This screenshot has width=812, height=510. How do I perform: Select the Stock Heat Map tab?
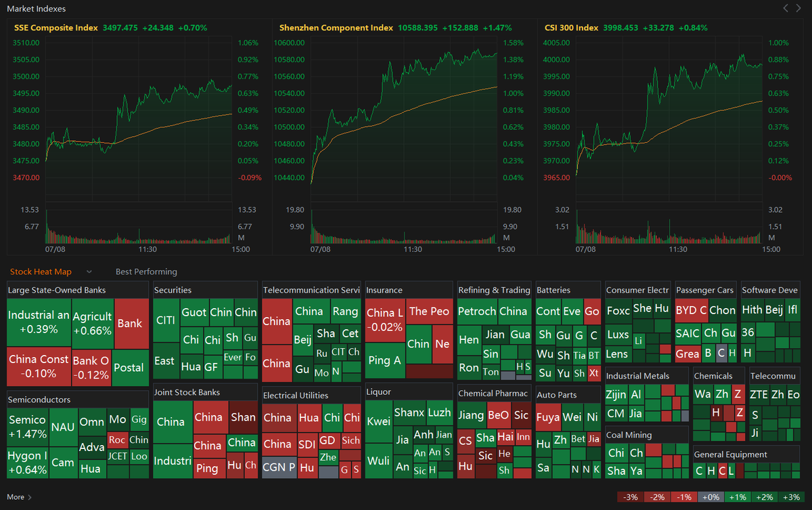pos(41,272)
